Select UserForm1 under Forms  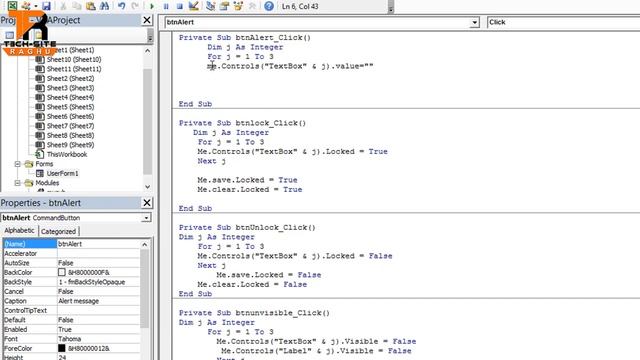pos(62,173)
